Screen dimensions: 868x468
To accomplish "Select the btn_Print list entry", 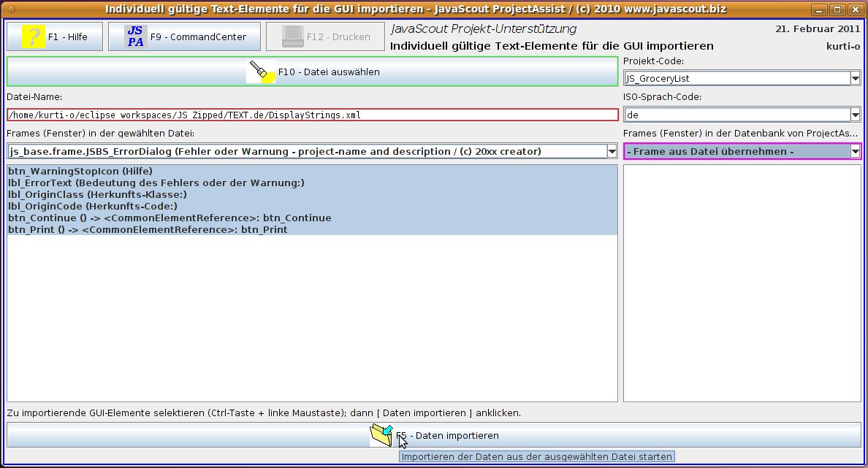I will (148, 229).
